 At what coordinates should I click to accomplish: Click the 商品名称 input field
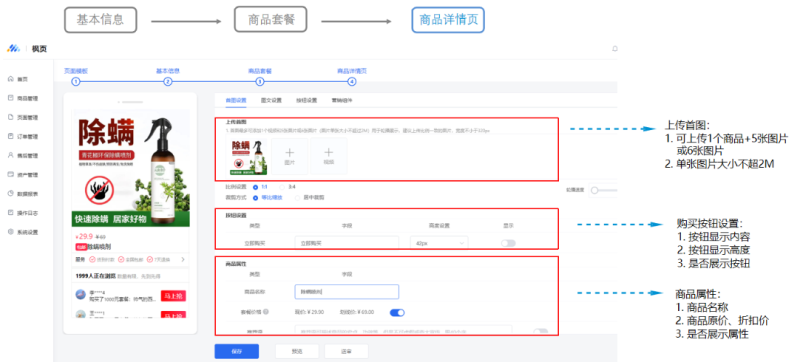pos(347,292)
